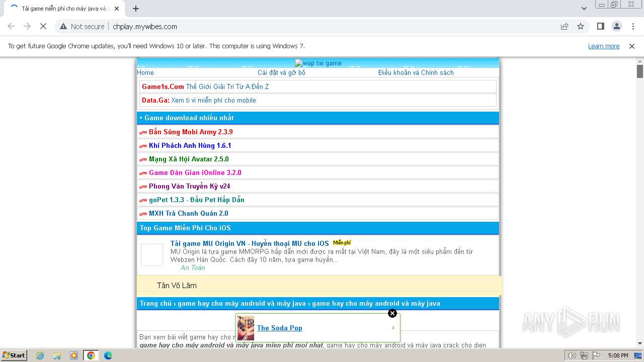The image size is (644, 362).
Task: Bookmark this tab with the star
Action: click(581, 27)
